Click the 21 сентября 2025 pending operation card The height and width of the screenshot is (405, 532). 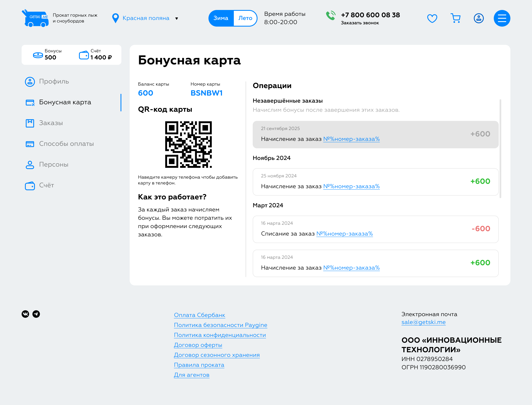pos(376,135)
